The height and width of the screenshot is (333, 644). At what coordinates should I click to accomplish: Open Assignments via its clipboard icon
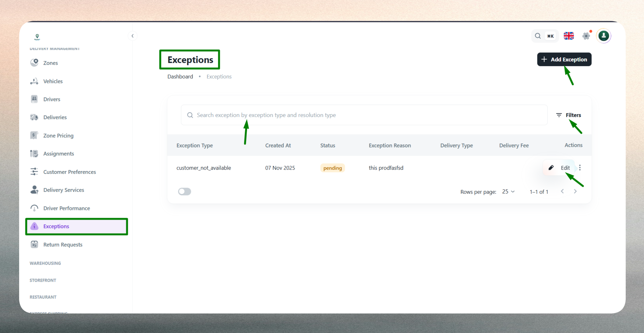(x=34, y=153)
